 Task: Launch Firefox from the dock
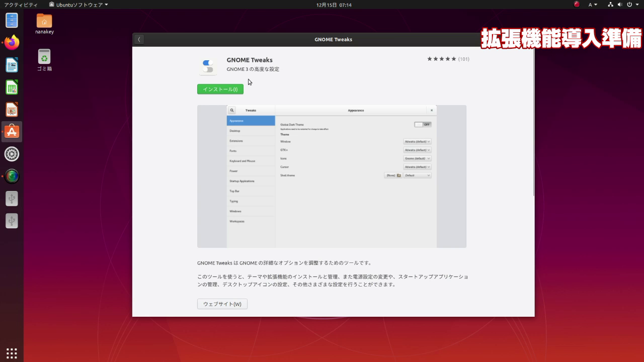(12, 43)
